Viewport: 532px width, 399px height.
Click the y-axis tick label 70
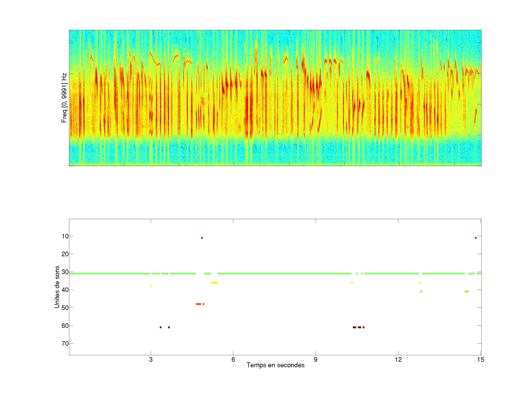point(65,344)
